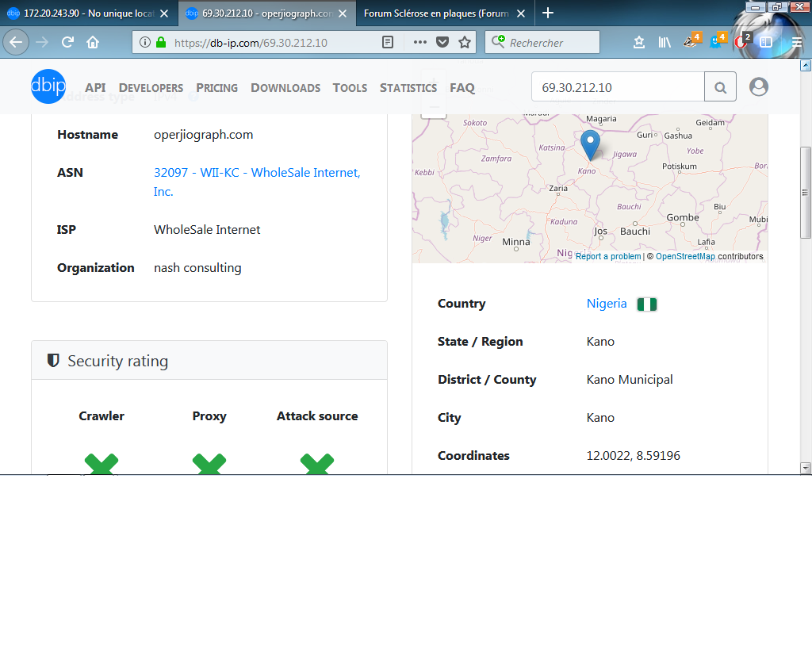
Task: Open the Nigeria country link
Action: click(x=607, y=304)
